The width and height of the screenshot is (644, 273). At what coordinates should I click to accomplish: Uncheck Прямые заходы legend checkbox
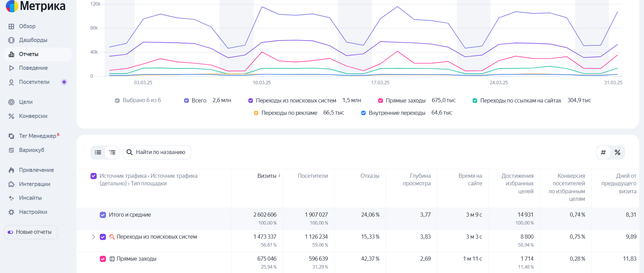[380, 101]
